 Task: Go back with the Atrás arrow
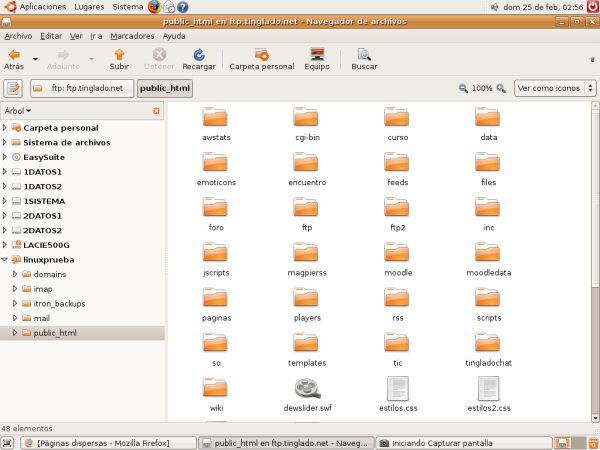tap(14, 59)
